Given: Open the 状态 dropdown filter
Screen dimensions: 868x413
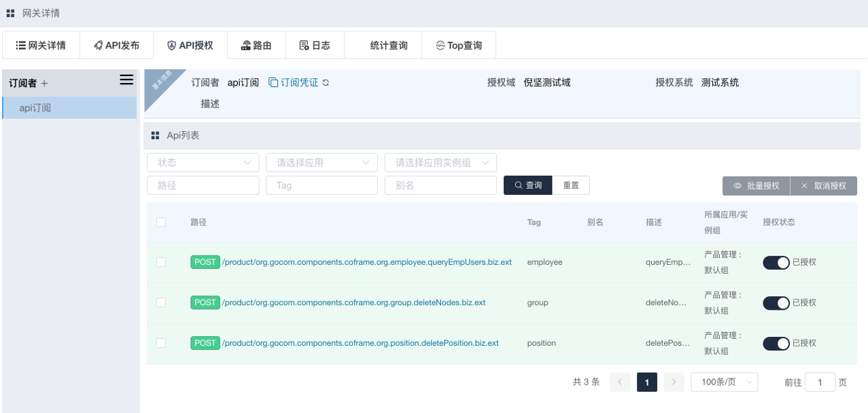Looking at the screenshot, I should pos(203,163).
